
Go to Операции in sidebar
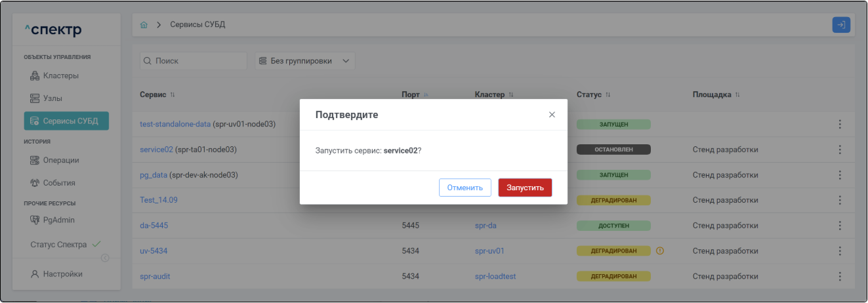(x=60, y=160)
